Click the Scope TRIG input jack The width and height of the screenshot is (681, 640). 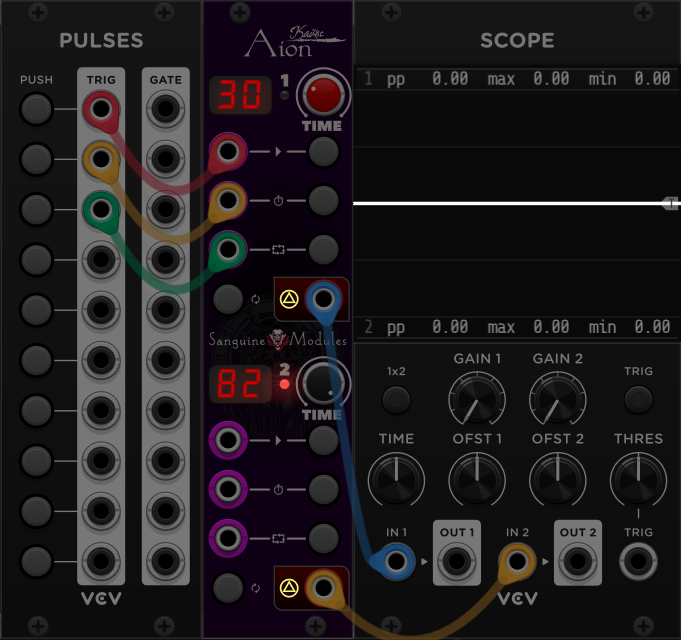click(638, 561)
